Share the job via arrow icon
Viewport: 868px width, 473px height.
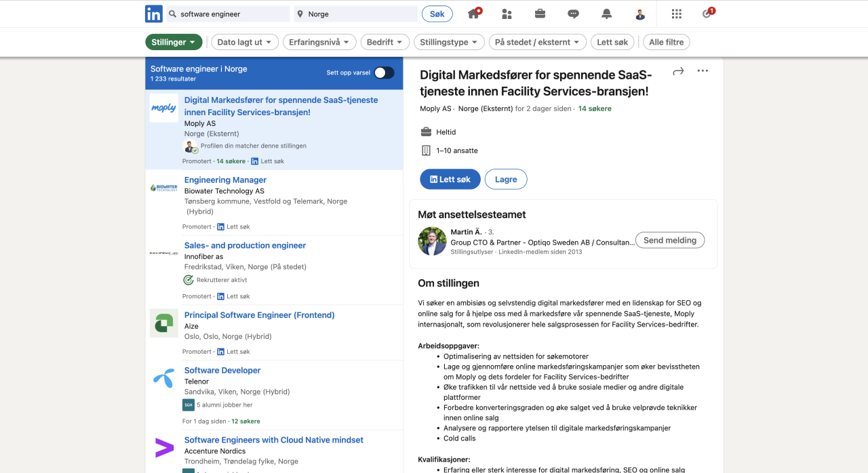pos(678,71)
